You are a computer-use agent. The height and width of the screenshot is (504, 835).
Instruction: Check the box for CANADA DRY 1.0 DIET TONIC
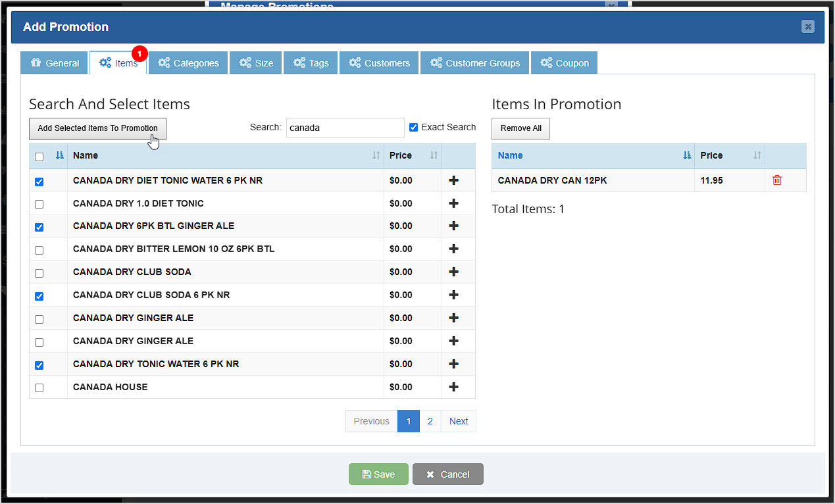coord(39,204)
